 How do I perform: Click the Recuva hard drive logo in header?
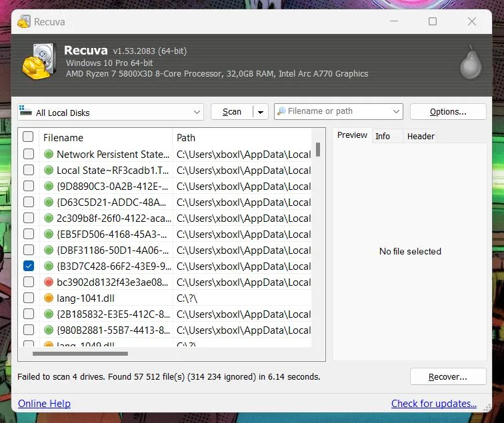tap(39, 61)
